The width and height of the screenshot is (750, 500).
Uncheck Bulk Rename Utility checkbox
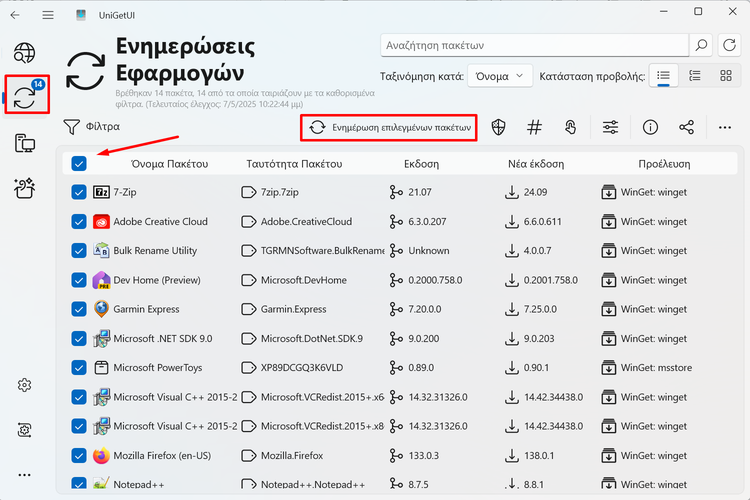79,251
